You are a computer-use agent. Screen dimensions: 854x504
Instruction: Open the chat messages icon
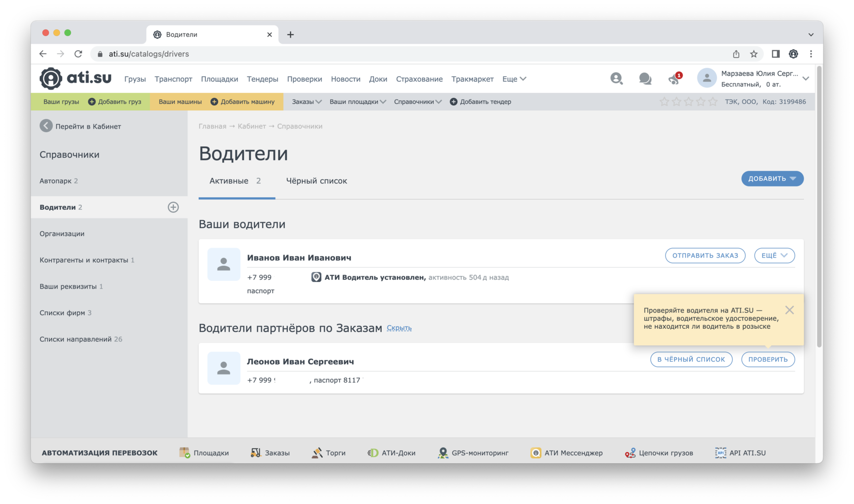[645, 78]
